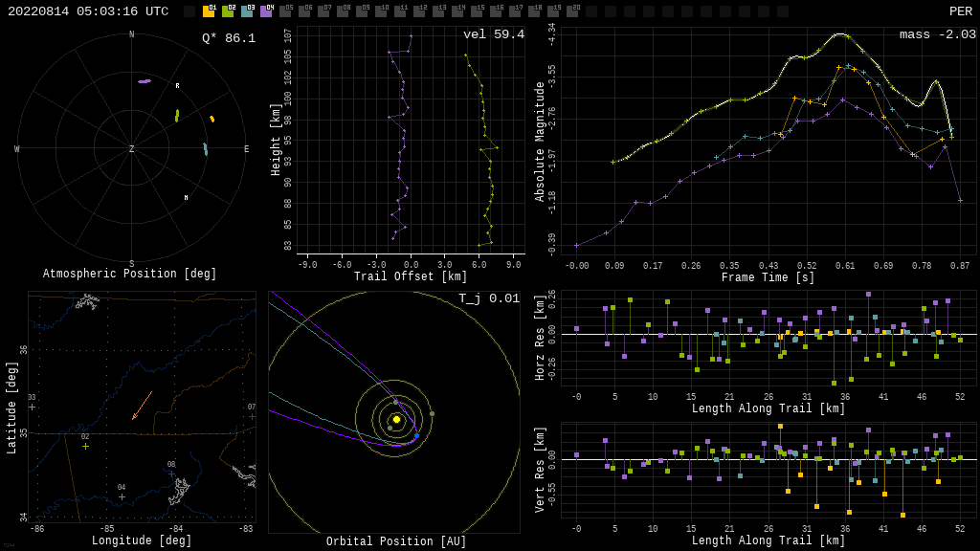Click the Q* 86.1 convergence angle value
Image resolution: width=980 pixels, height=551 pixels.
228,38
